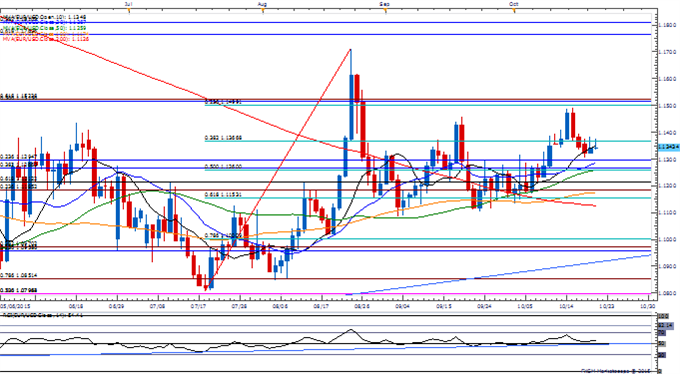This screenshot has height=374, width=680.
Task: Select the 0.382 Fibonacci label in mid-chart
Action: (x=223, y=138)
